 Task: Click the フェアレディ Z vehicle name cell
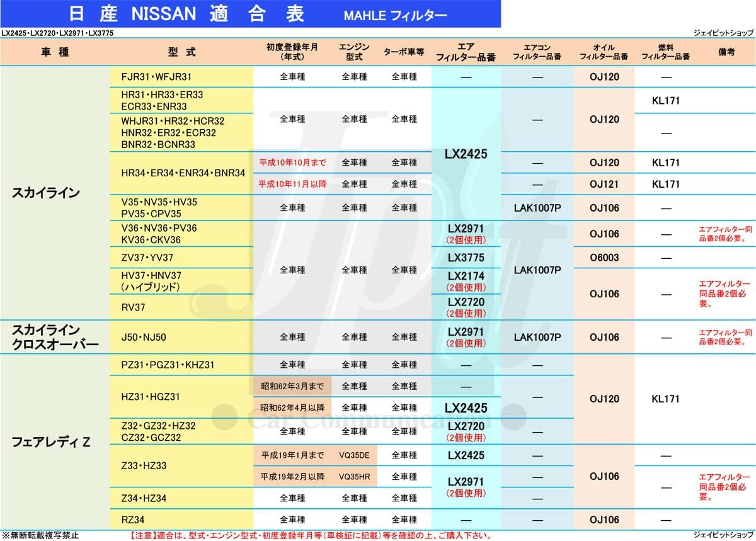(51, 442)
